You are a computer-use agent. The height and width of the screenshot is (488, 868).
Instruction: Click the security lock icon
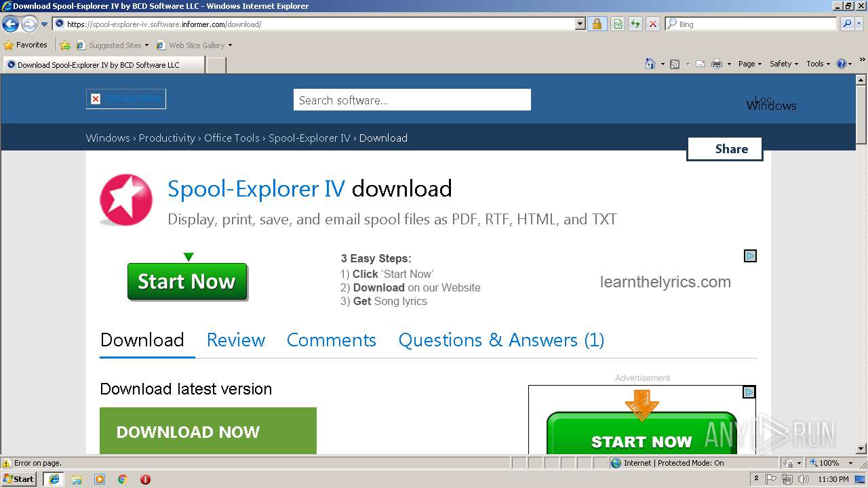[597, 24]
